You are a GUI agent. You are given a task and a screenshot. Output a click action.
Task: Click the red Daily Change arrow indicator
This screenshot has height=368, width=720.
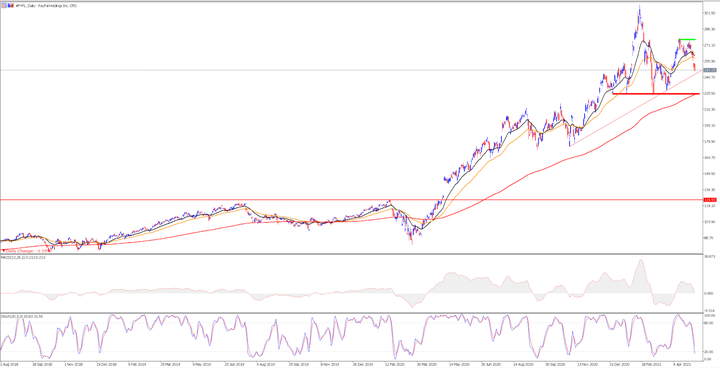pos(4,251)
